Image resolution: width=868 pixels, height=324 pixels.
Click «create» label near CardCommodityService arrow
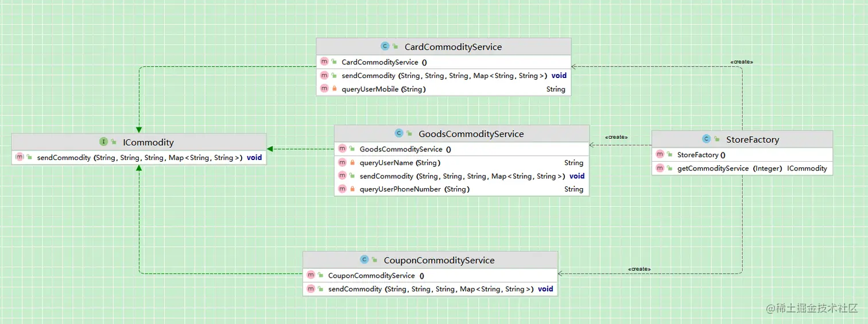coord(741,62)
